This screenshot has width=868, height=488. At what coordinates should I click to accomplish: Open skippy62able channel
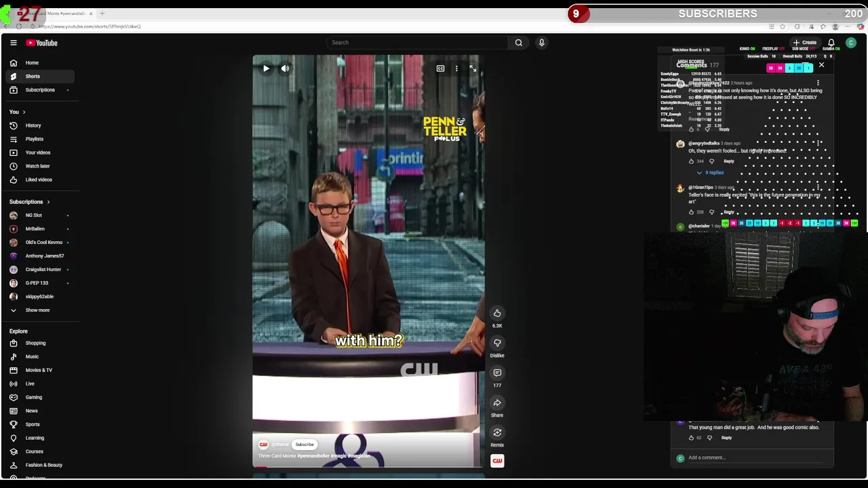39,297
